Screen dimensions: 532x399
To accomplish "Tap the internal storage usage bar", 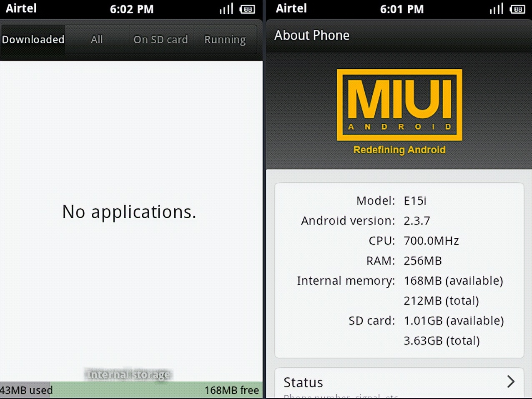I will (131, 390).
